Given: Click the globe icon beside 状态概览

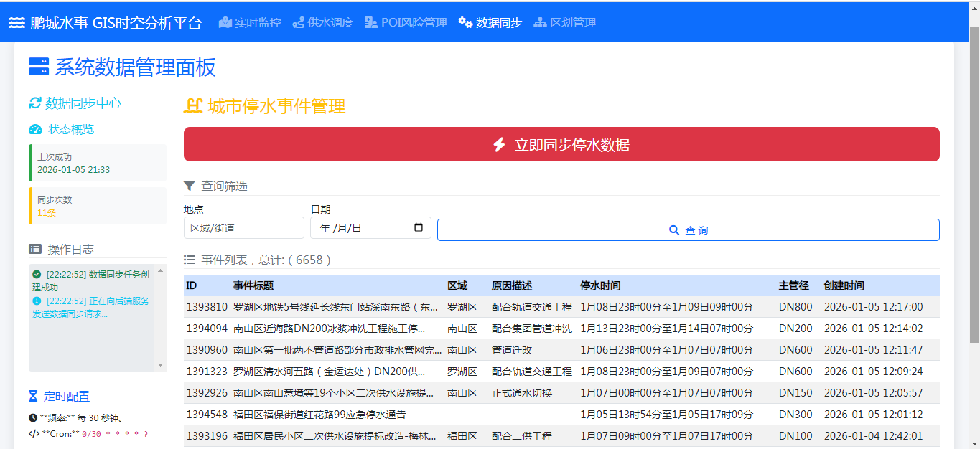Looking at the screenshot, I should point(35,130).
